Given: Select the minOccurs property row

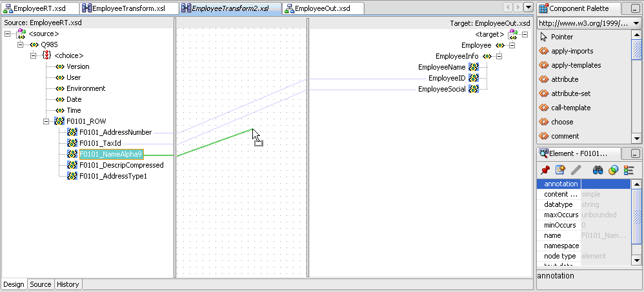Looking at the screenshot, I should pos(583,225).
